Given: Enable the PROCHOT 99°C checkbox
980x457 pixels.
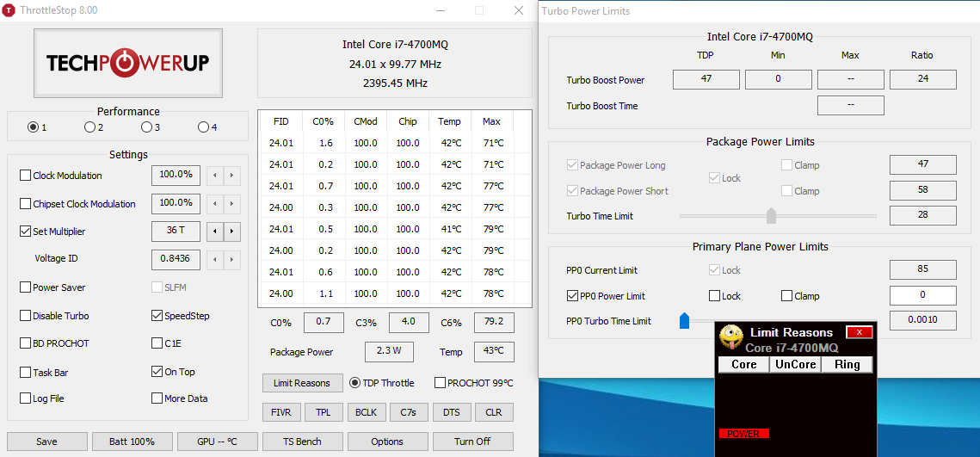Looking at the screenshot, I should [x=440, y=383].
